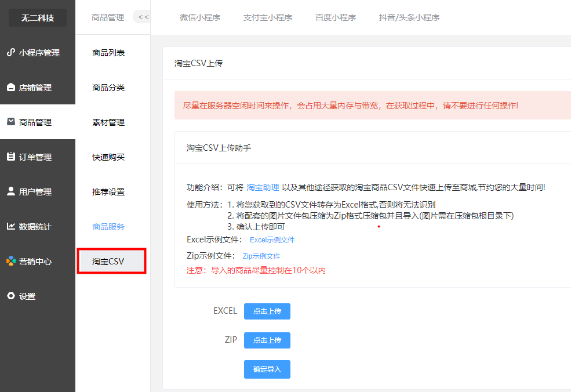Switch to 支付宝小程序 tab

(x=268, y=17)
